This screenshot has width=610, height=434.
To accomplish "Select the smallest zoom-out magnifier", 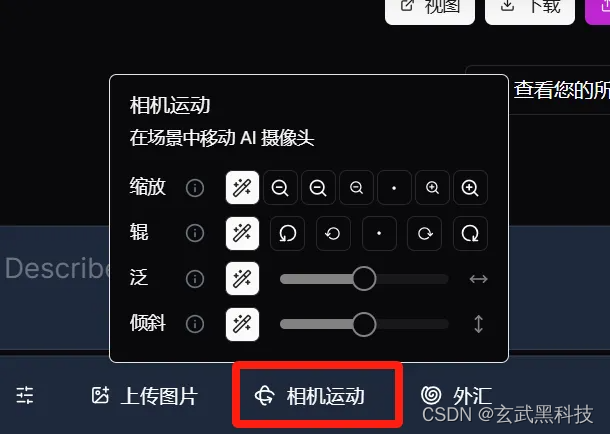I will tap(356, 188).
